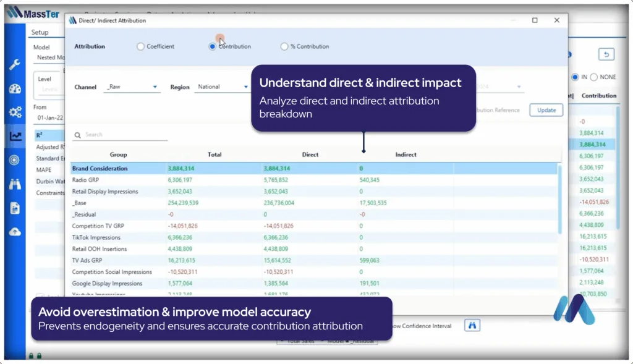Open the gears configuration sidebar icon
Screen dimensions: 633x364
15,112
